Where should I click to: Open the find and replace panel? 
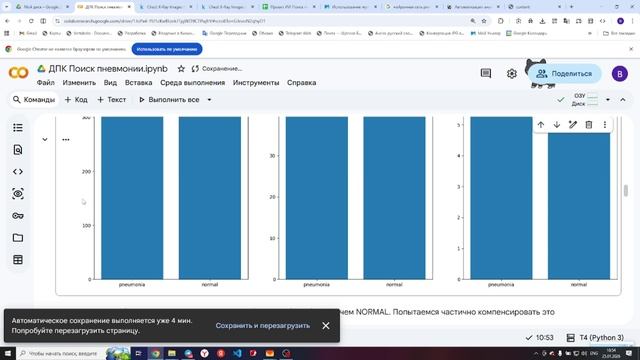tap(18, 150)
